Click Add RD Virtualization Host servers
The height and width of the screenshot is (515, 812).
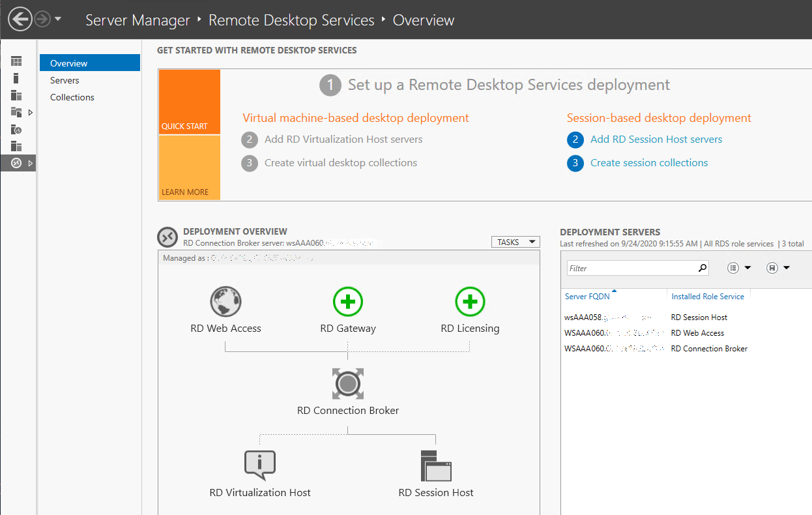tap(343, 140)
